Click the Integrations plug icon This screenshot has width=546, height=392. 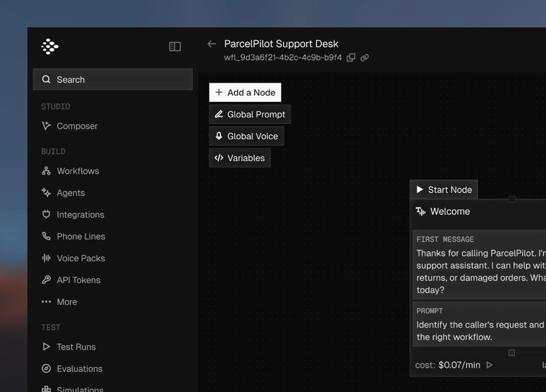coord(46,214)
